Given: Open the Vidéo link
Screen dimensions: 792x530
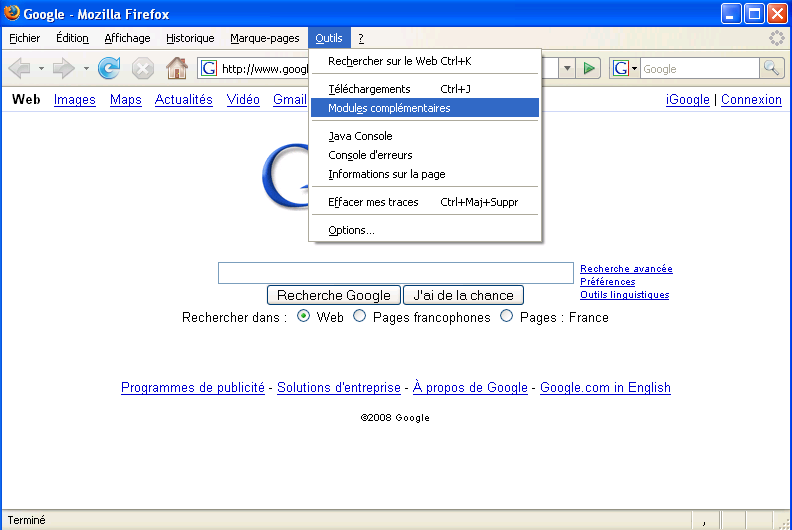Looking at the screenshot, I should [x=243, y=100].
